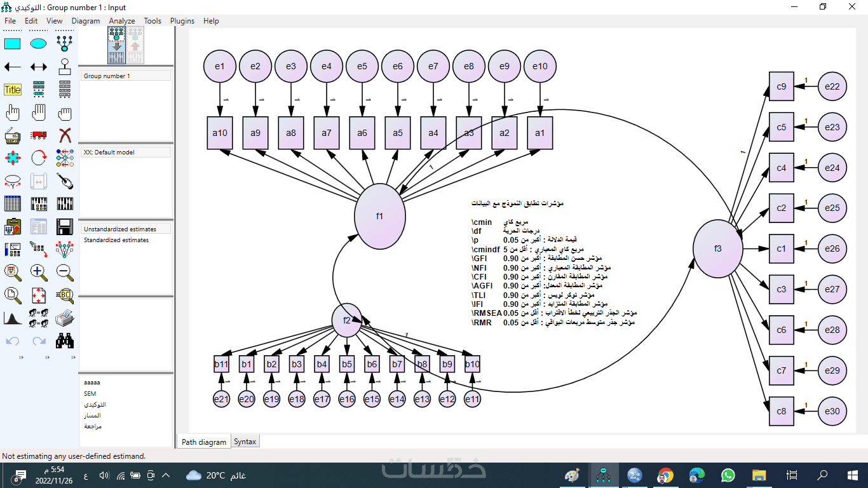
Task: Select the Touch up a variable tool
Action: (x=64, y=180)
